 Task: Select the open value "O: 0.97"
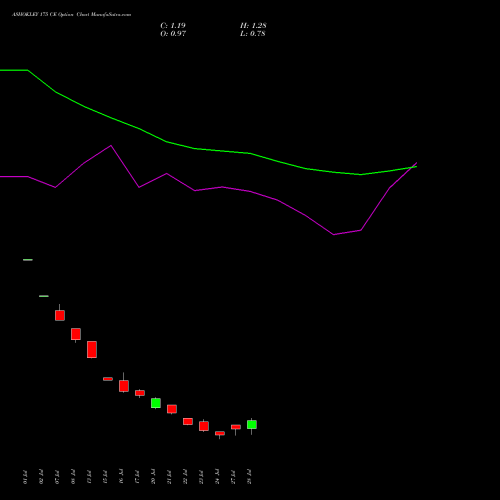click(x=173, y=34)
